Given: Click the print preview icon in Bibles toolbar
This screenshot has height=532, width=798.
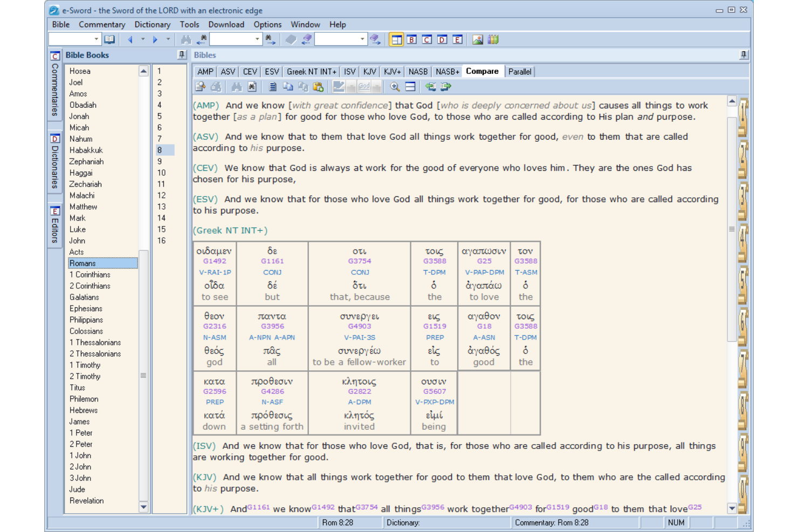Looking at the screenshot, I should pos(201,86).
